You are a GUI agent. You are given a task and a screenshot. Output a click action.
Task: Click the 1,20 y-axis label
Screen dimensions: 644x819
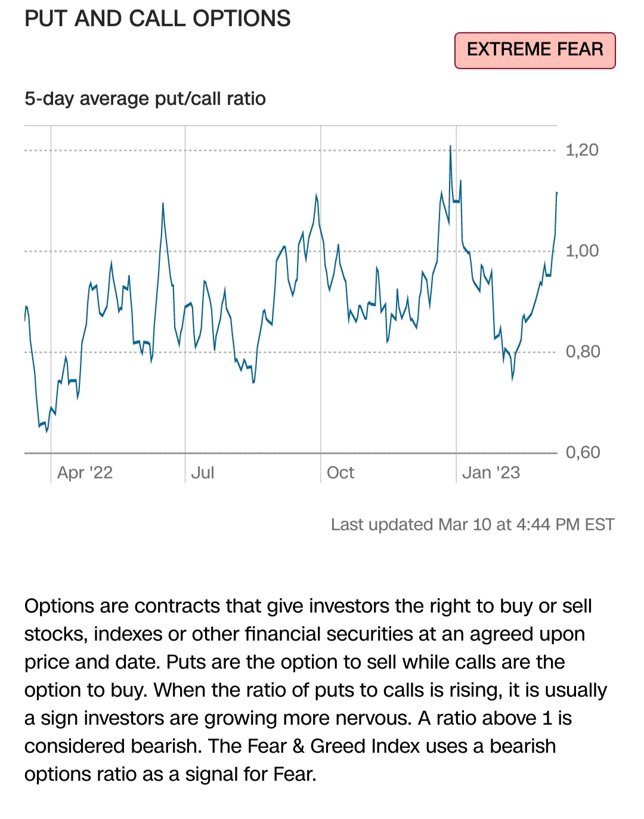click(581, 150)
